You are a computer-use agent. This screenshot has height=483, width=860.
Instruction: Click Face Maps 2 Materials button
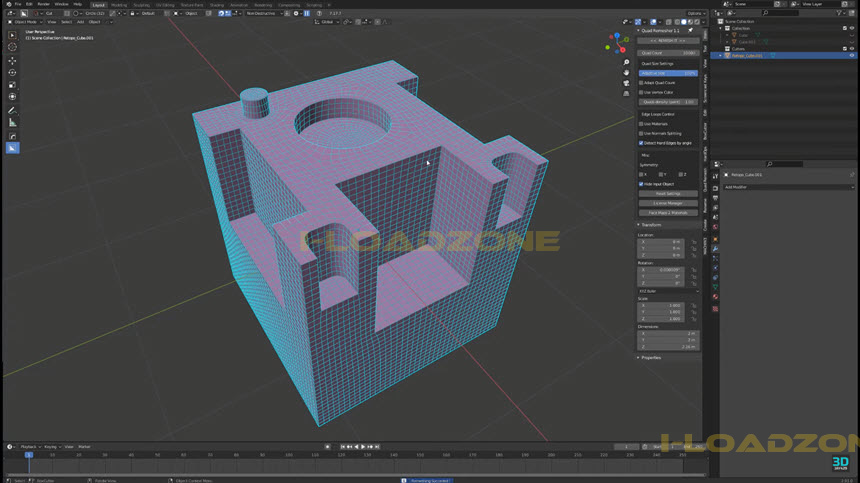pyautogui.click(x=668, y=213)
